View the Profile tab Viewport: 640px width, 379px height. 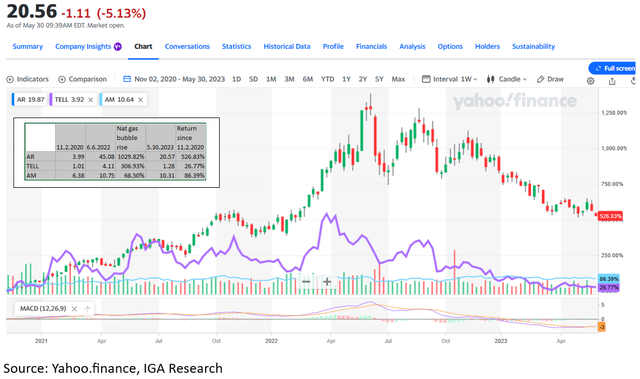(x=333, y=47)
